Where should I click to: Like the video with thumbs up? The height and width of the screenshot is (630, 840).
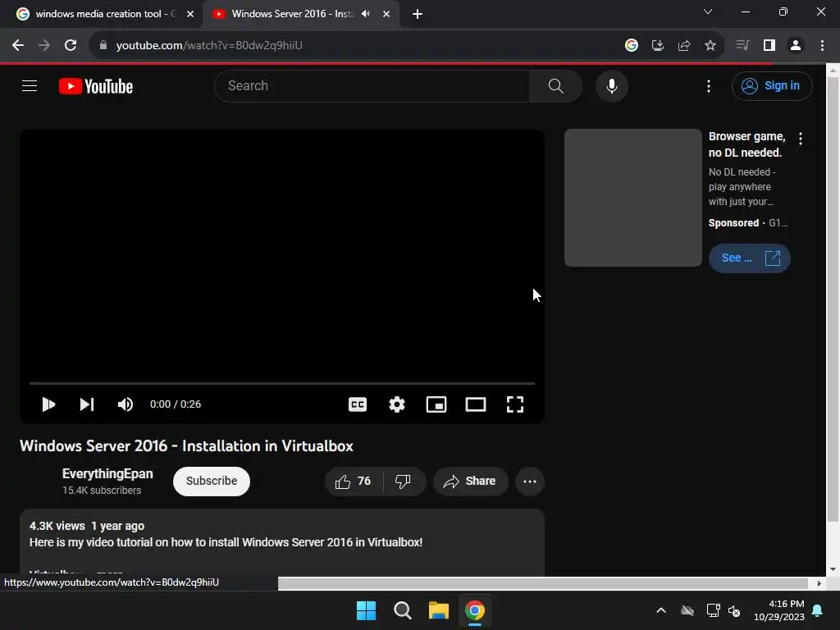pyautogui.click(x=354, y=481)
